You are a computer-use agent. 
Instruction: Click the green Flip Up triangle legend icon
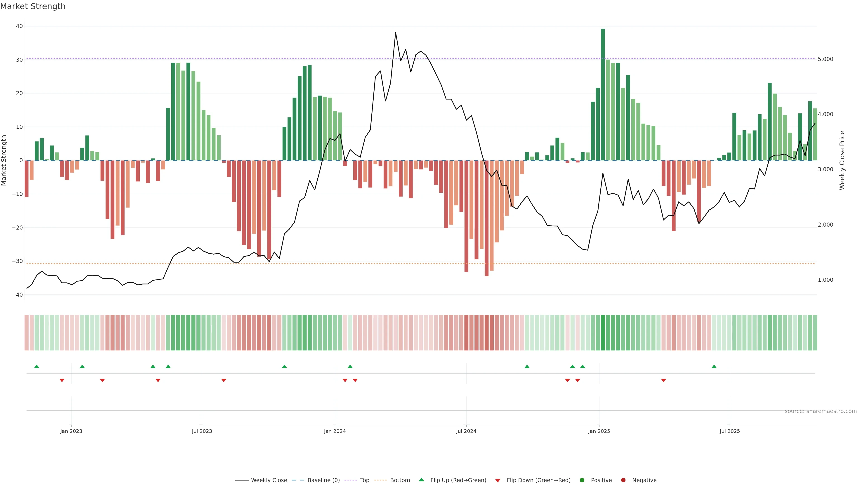click(x=421, y=480)
